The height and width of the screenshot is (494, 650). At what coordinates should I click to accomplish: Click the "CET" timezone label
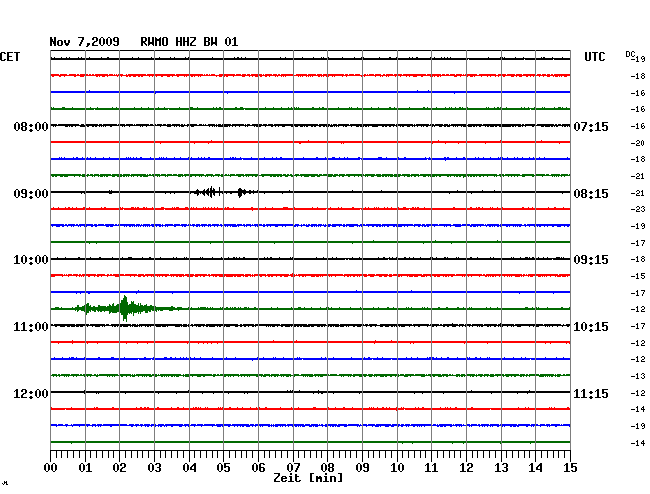(10, 57)
